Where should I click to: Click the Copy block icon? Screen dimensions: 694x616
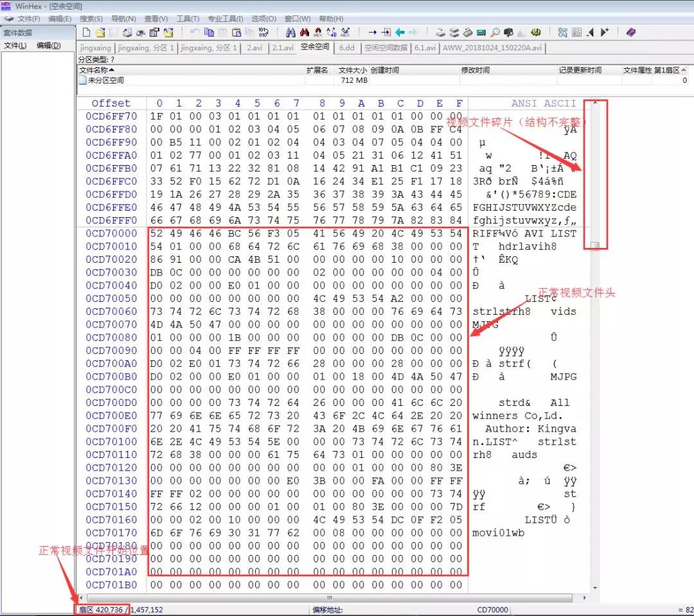click(209, 32)
